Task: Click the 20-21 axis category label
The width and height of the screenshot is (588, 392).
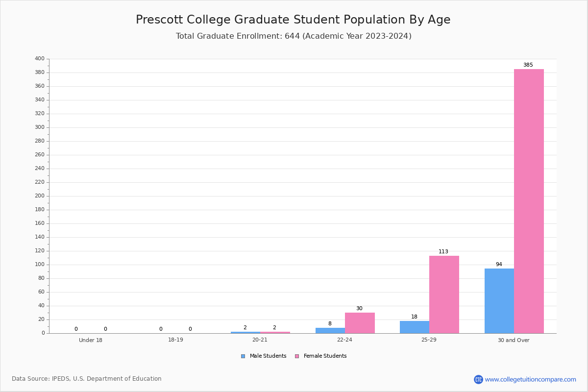Action: pos(260,340)
